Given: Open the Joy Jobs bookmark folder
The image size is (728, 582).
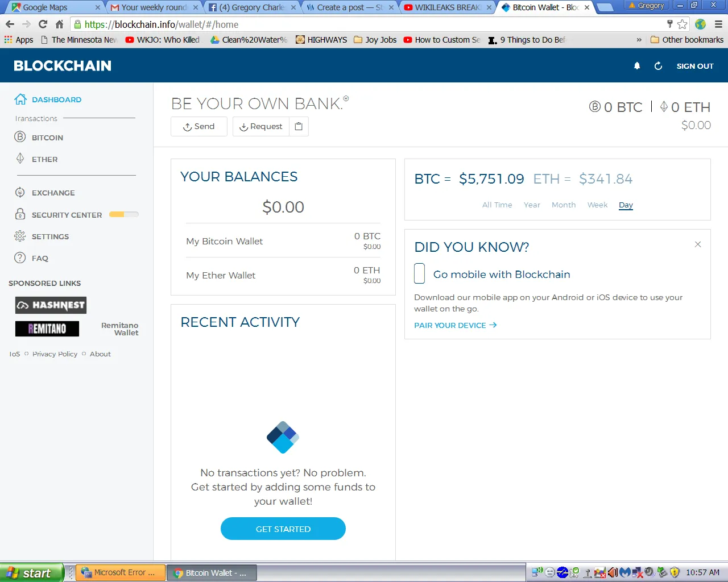Looking at the screenshot, I should 375,40.
